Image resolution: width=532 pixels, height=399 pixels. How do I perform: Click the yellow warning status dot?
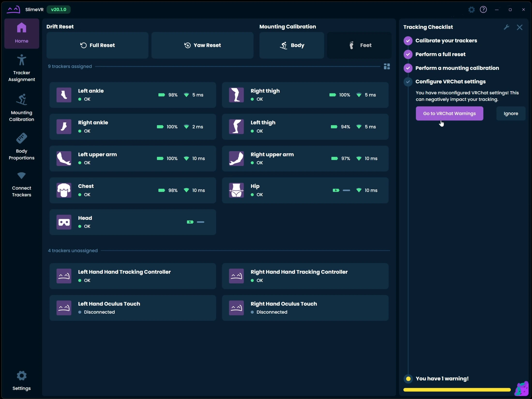point(408,379)
